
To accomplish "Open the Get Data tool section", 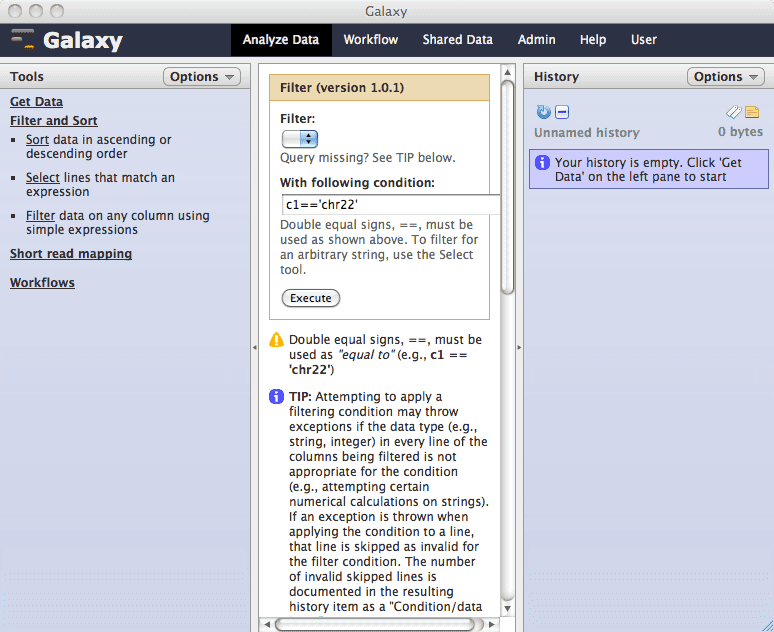I will tap(36, 102).
